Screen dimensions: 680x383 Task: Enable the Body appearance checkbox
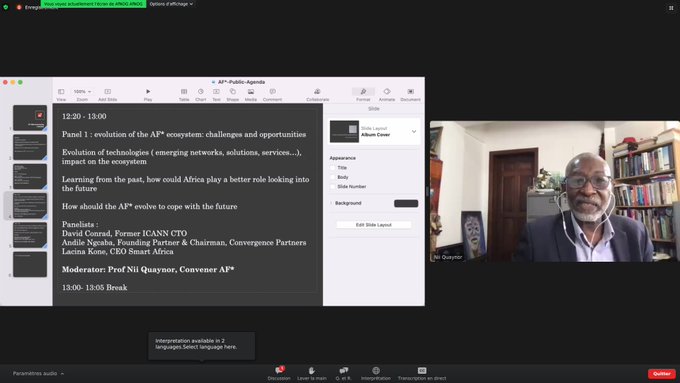[333, 177]
